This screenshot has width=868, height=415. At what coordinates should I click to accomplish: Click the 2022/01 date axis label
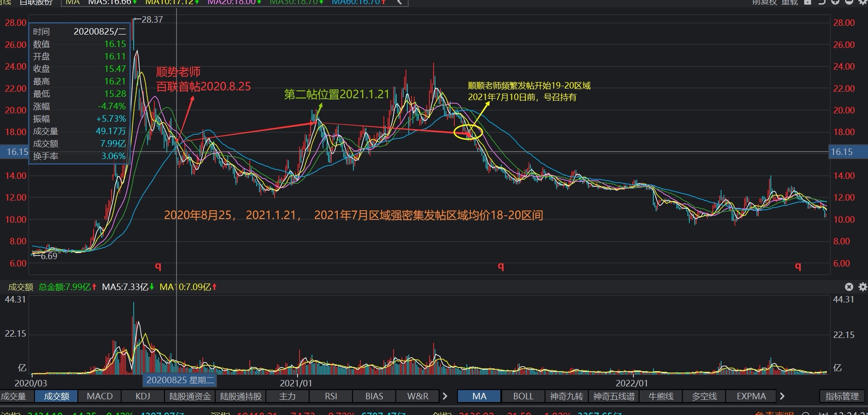632,383
